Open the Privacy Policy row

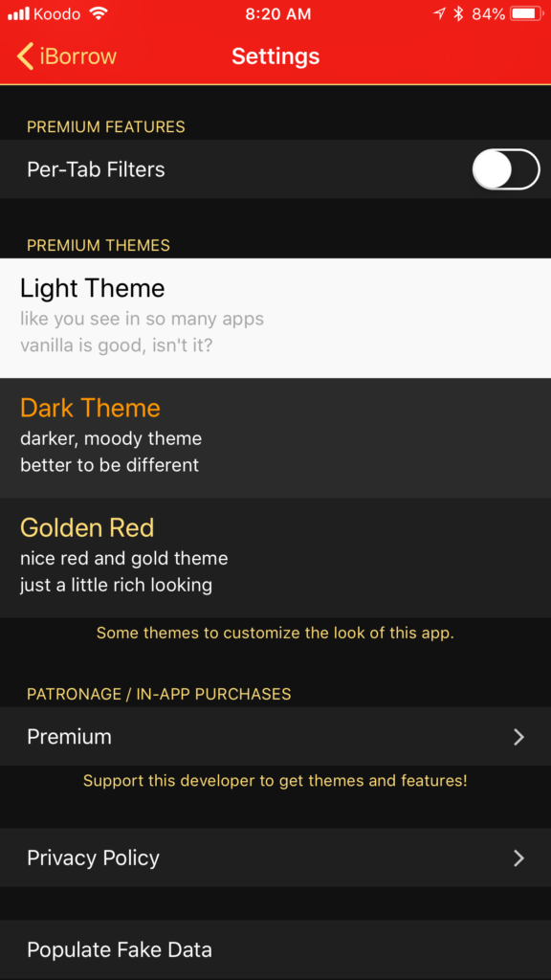coord(275,858)
